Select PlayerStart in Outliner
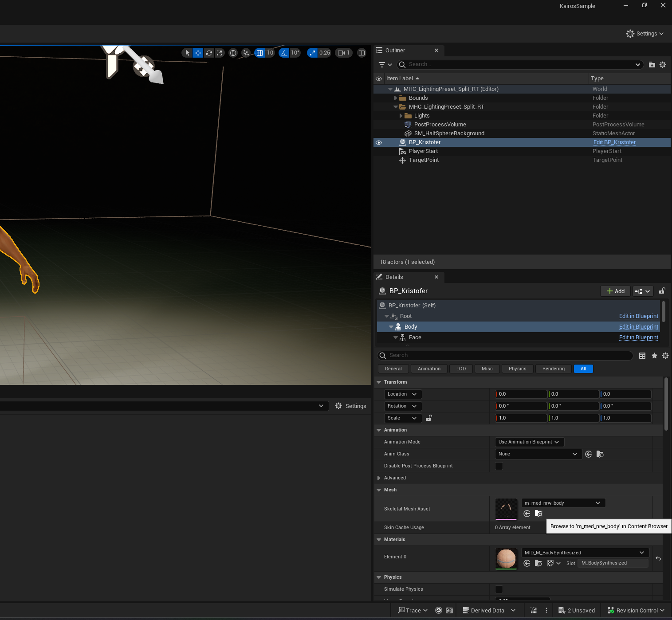 [423, 151]
